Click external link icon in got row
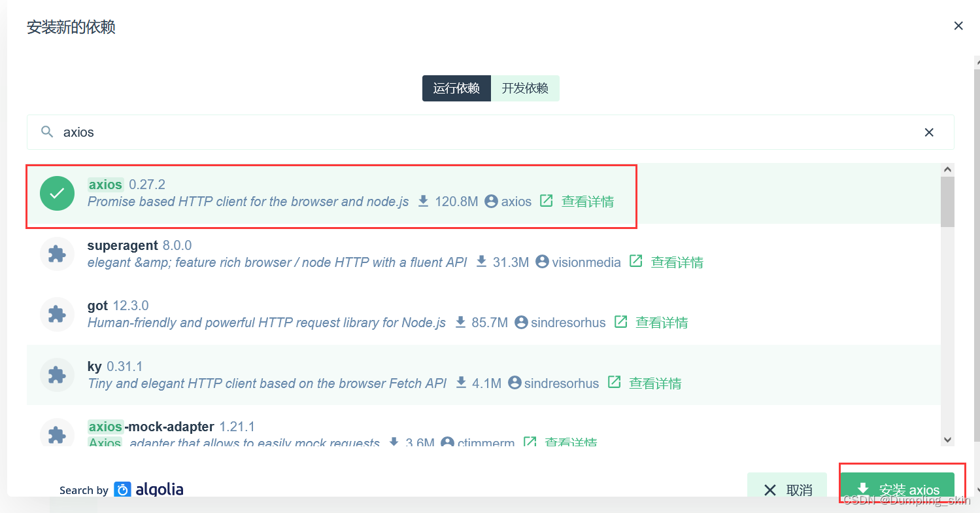980x513 pixels. tap(621, 322)
